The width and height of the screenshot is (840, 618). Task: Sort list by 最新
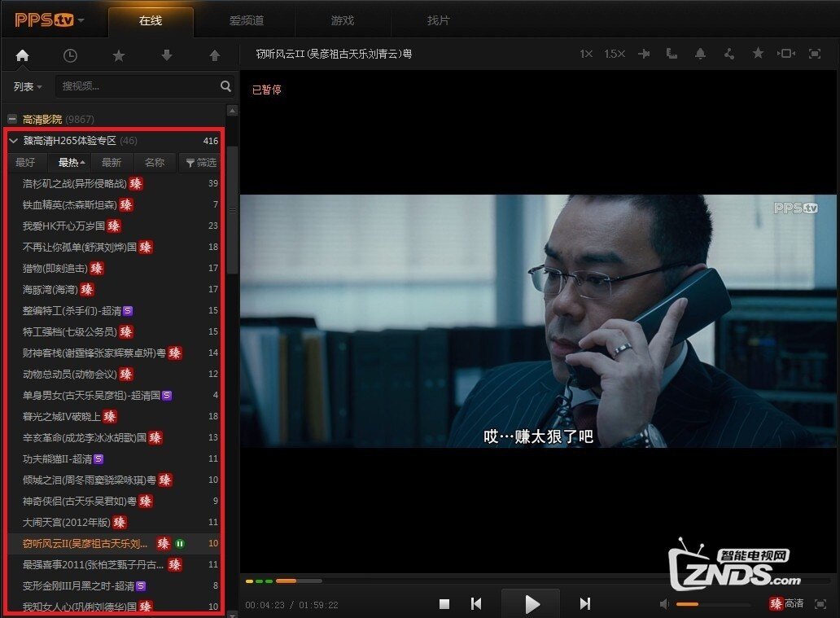point(112,162)
